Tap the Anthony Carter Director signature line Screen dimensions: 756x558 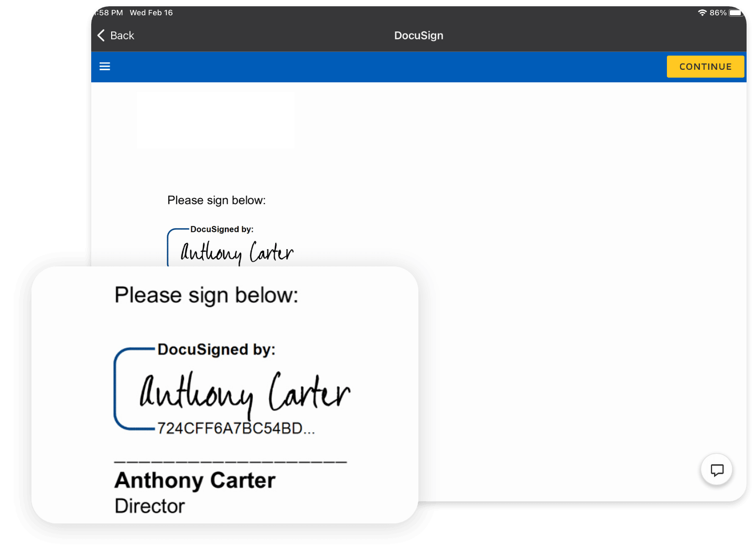coord(195,480)
